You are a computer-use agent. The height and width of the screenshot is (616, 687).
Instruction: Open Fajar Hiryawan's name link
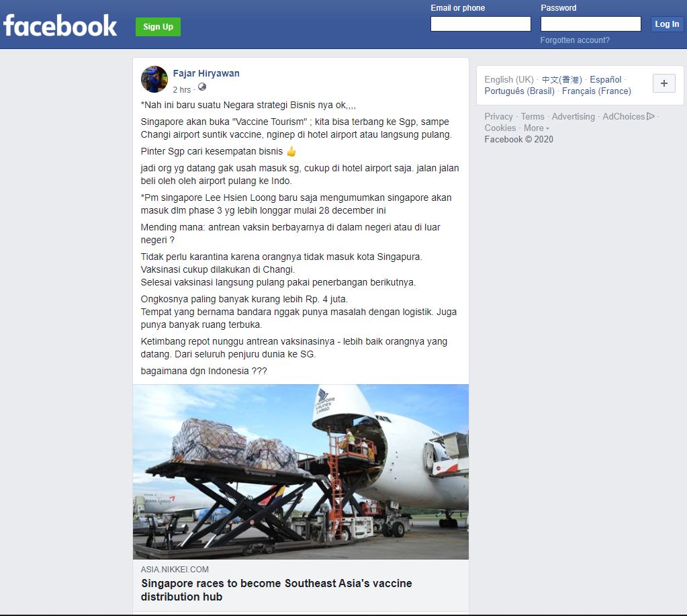[206, 73]
